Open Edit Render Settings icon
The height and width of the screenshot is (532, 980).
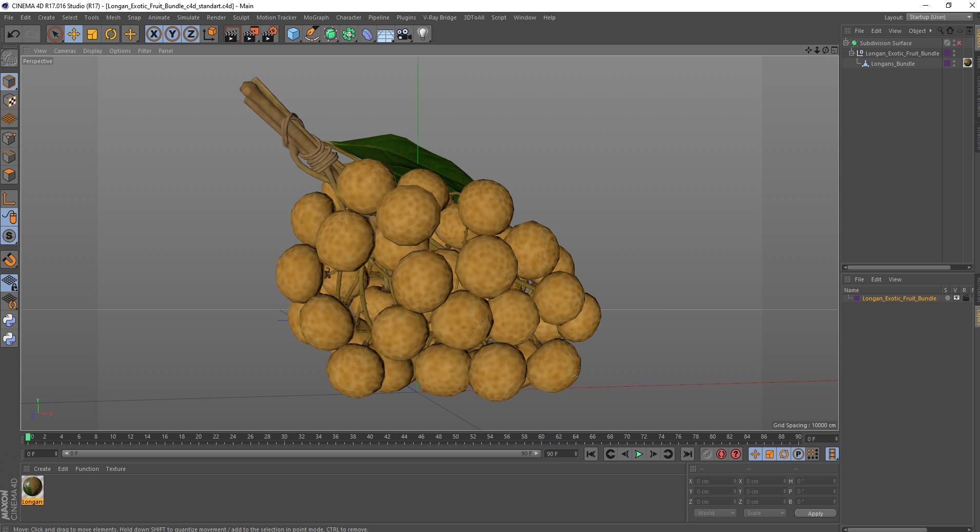tap(270, 34)
